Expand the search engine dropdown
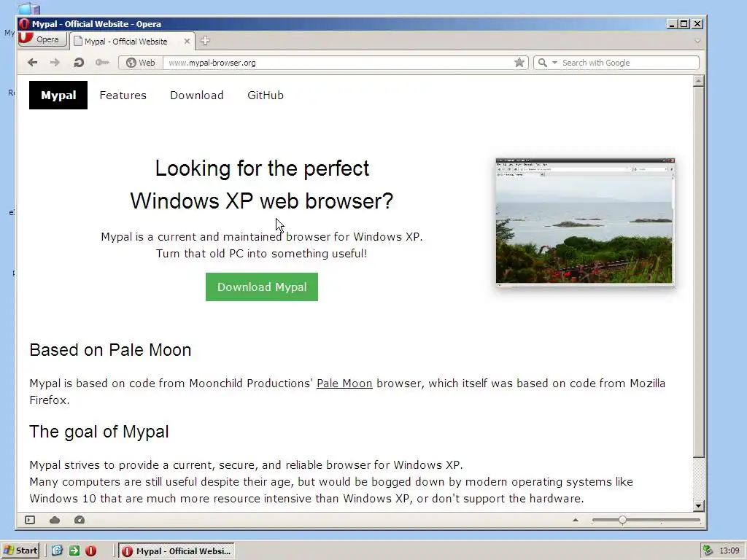747x560 pixels. tap(554, 63)
